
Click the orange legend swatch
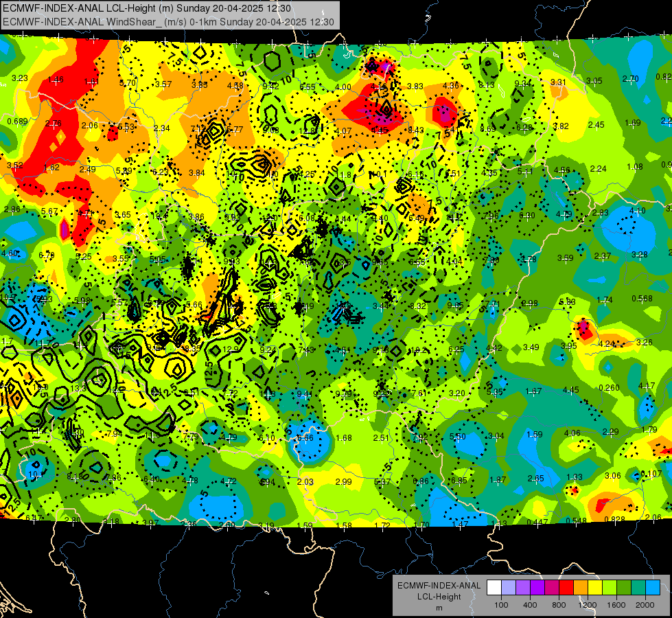click(581, 588)
